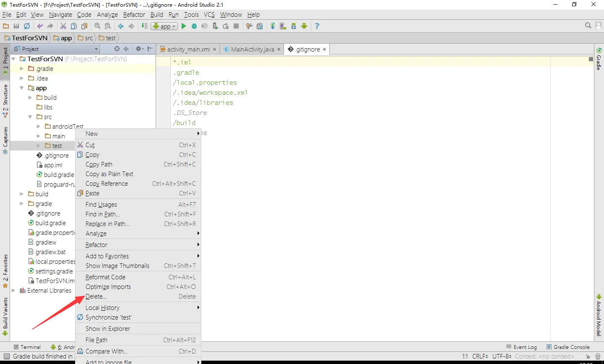This screenshot has height=364, width=604.
Task: Click the Find magnifier toolbar icon
Action: point(97,26)
